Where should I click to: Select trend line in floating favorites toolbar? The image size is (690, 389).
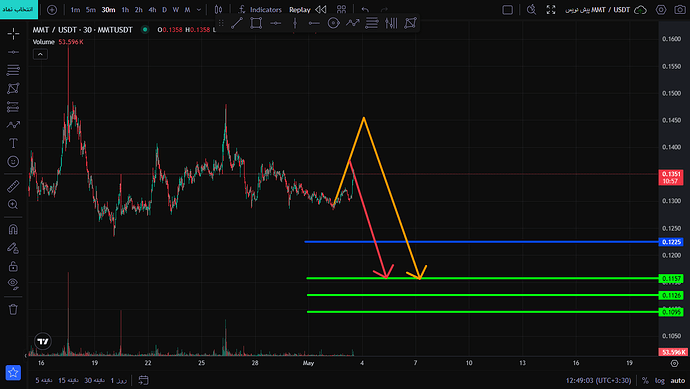pyautogui.click(x=237, y=23)
